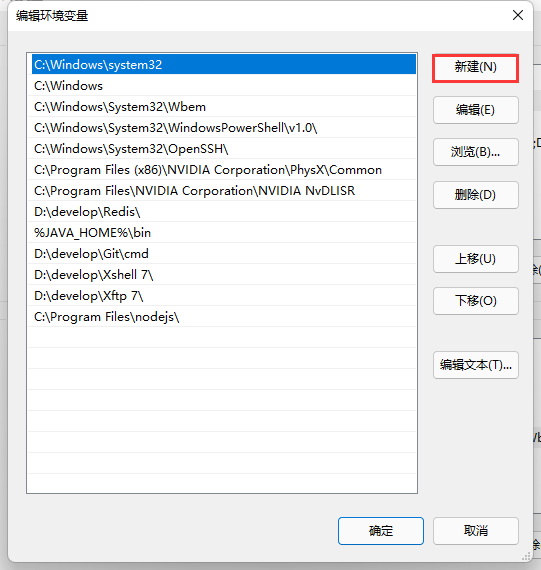Select the D:\develop\Redis\ entry
The image size is (541, 570).
point(222,212)
